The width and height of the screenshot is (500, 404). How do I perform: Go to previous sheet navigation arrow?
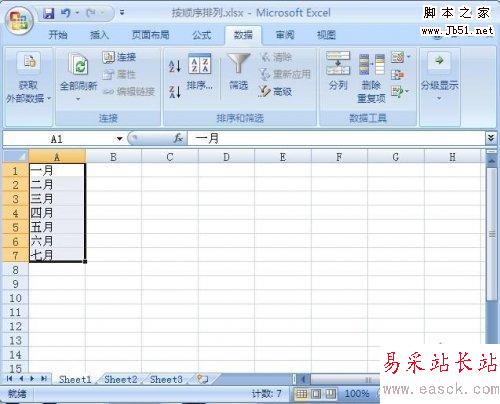(x=21, y=379)
